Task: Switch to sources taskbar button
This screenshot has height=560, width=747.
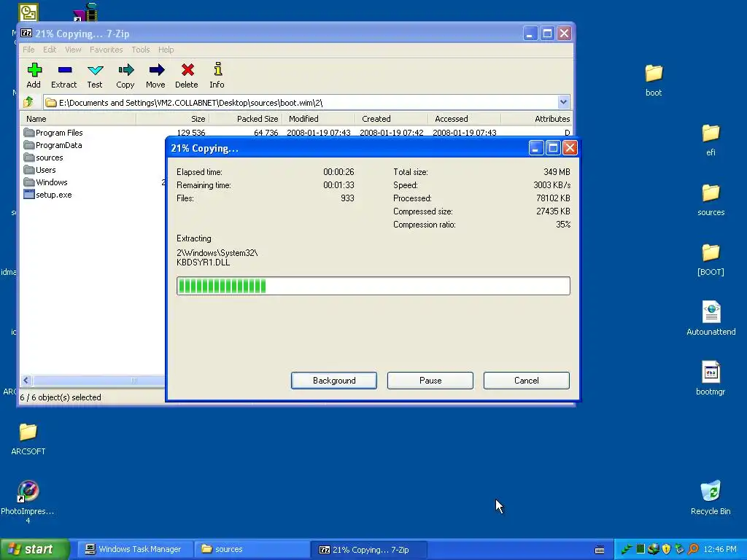Action: [252, 549]
